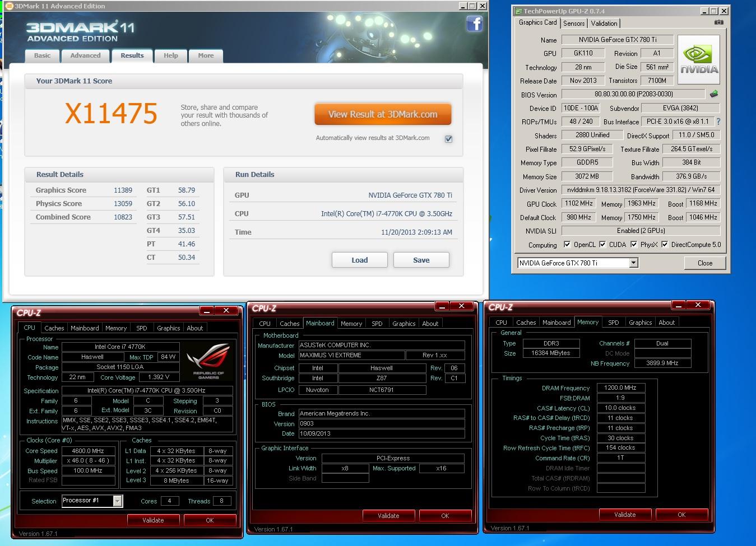Open Graphics tab in middle CPU-Z window
Viewport: 756px width, 546px height.
[404, 324]
